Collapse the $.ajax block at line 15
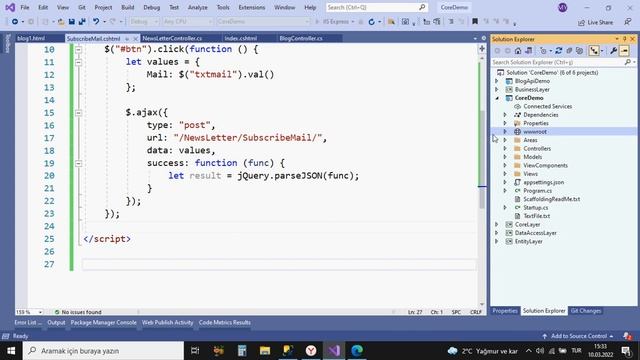The height and width of the screenshot is (360, 640). click(78, 113)
